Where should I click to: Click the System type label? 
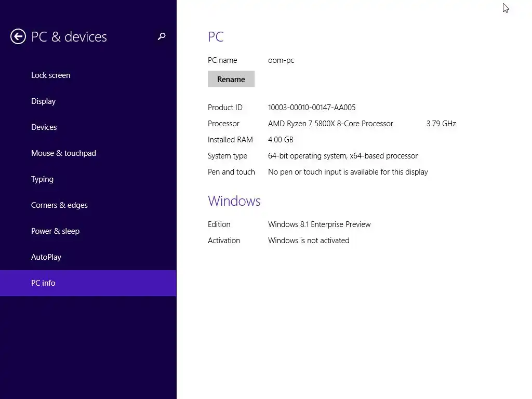point(228,156)
